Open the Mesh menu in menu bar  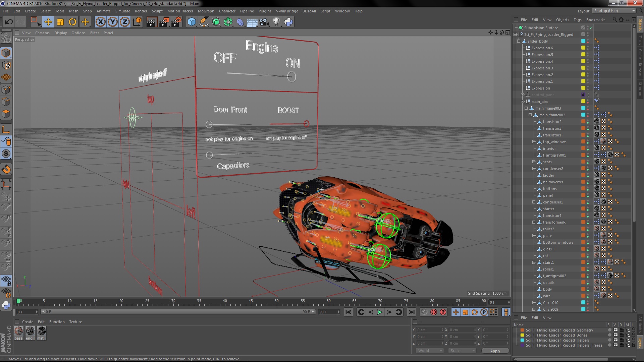73,11
